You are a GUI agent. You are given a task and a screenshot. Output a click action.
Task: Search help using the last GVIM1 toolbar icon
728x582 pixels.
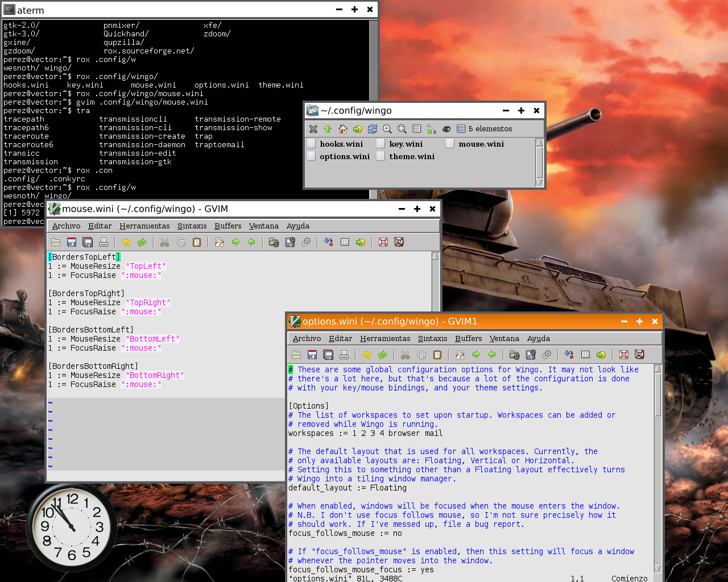point(640,355)
